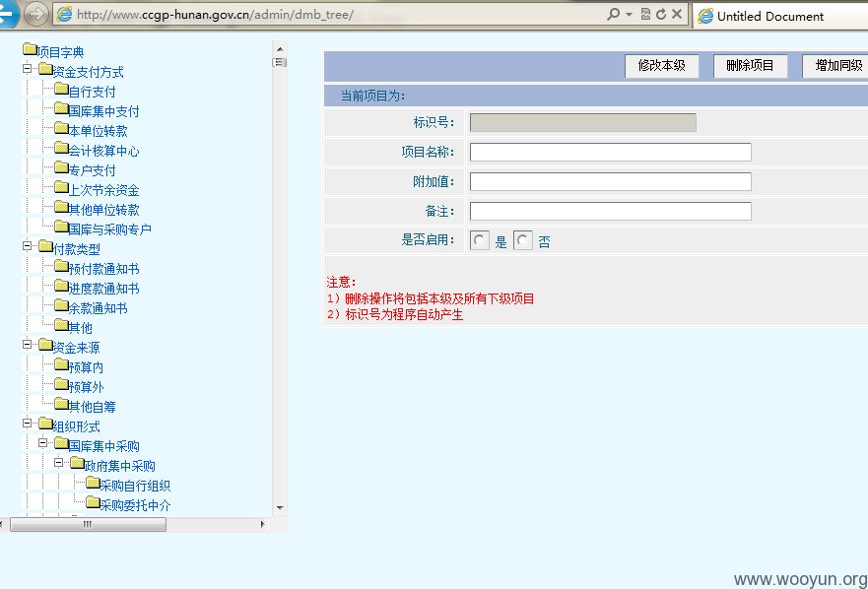Collapse the 组织形式 tree node

pos(28,424)
